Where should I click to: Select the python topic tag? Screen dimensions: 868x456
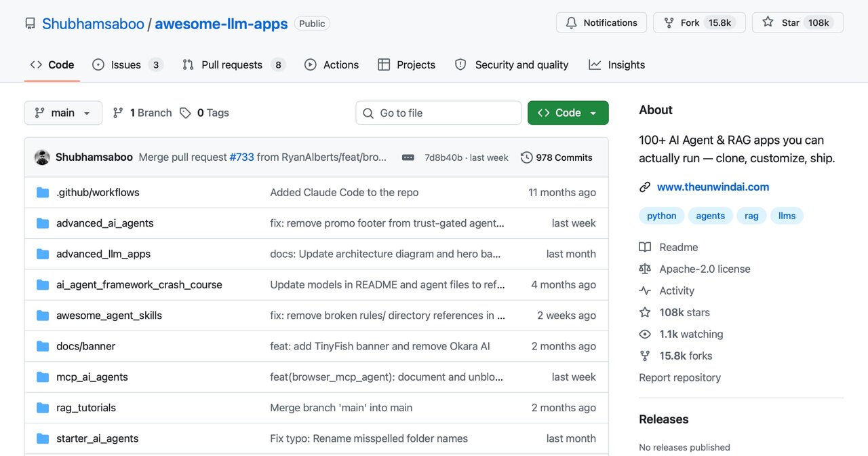click(662, 216)
